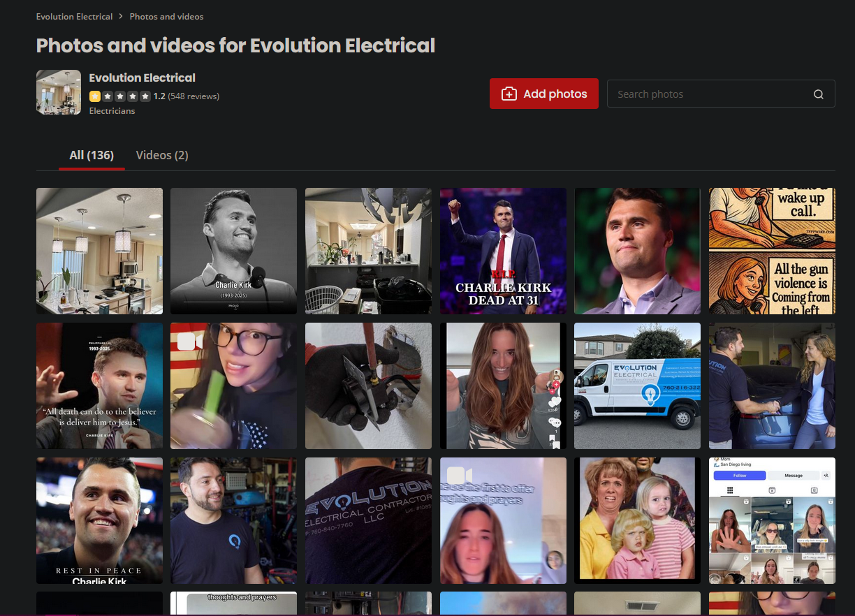Open the Charlie Kirk Dead at 31 photo
Image resolution: width=855 pixels, height=616 pixels.
click(503, 251)
